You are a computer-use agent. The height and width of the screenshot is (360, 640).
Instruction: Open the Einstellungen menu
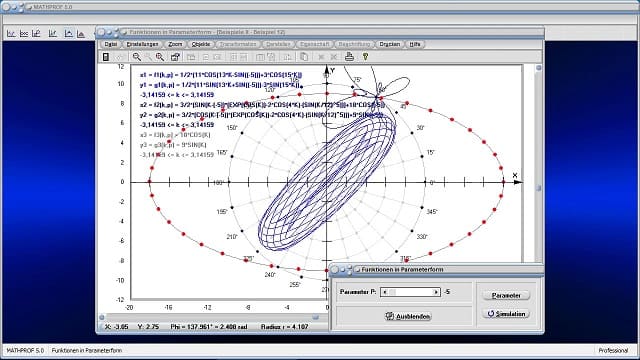[142, 44]
